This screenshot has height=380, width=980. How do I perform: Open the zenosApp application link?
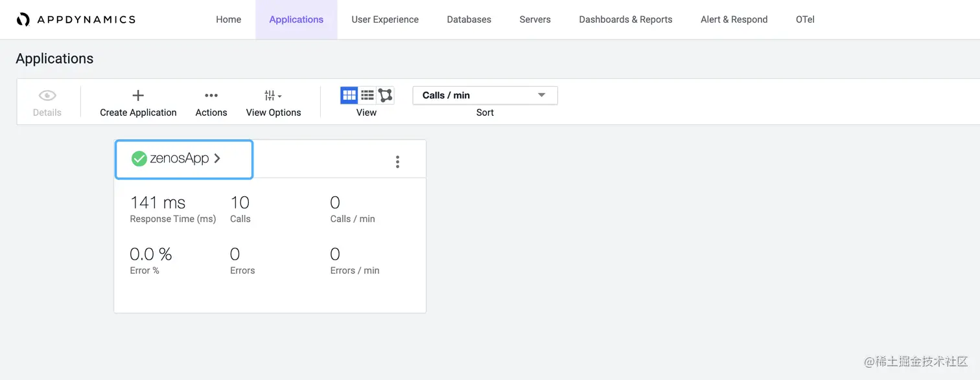point(180,159)
